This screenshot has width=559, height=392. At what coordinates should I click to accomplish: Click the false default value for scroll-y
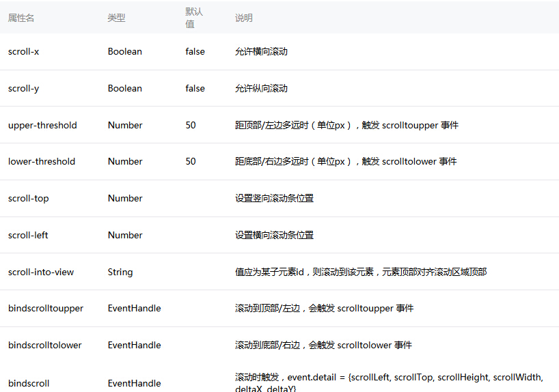tap(195, 88)
